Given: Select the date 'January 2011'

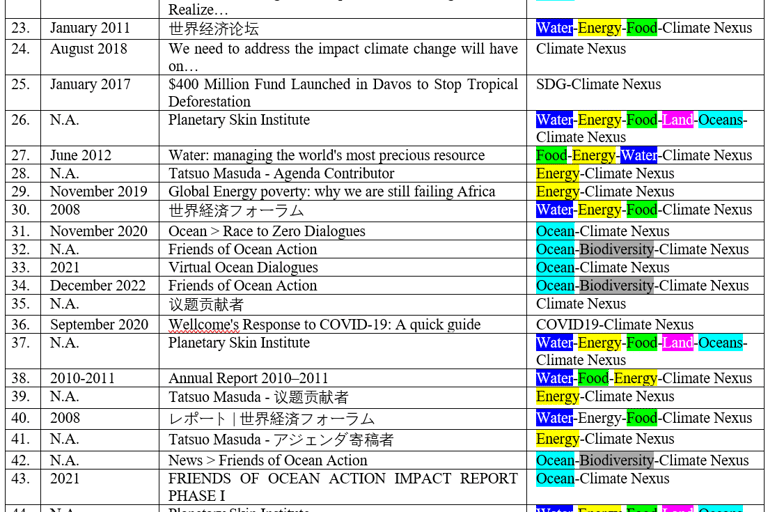Looking at the screenshot, I should click(x=90, y=28).
